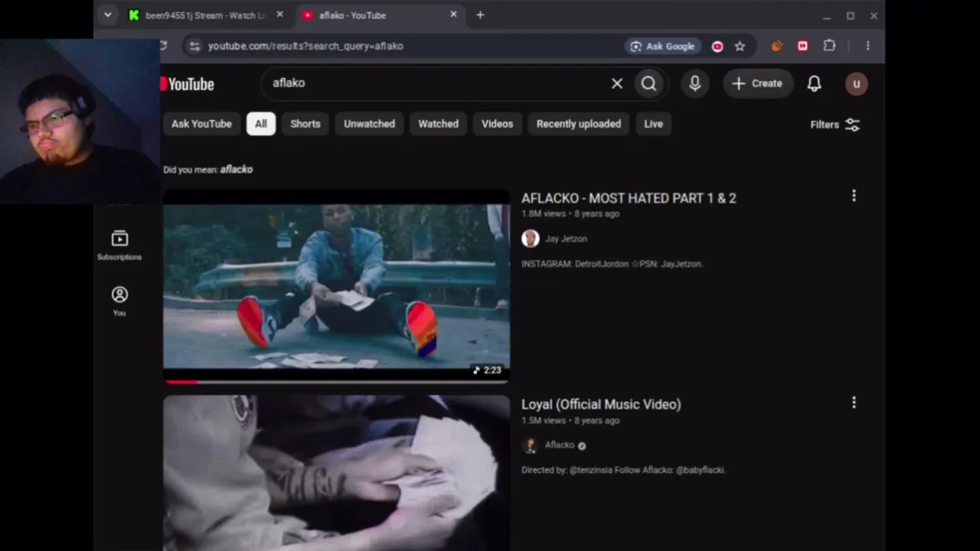
Task: Filter results to Watched
Action: (x=438, y=124)
